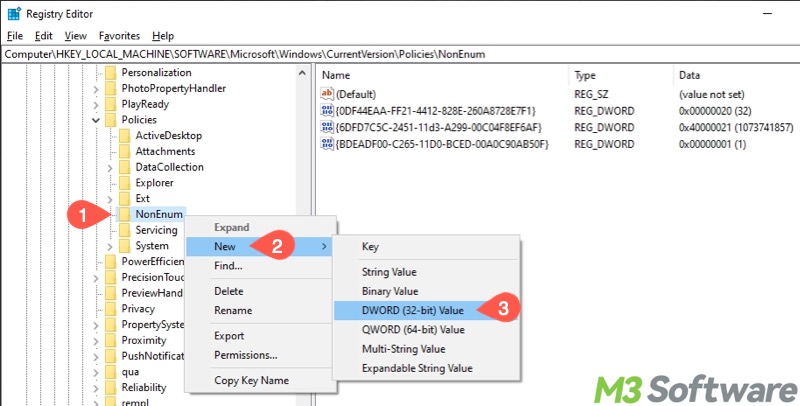Open the File menu
Image resolution: width=800 pixels, height=406 pixels.
(15, 36)
